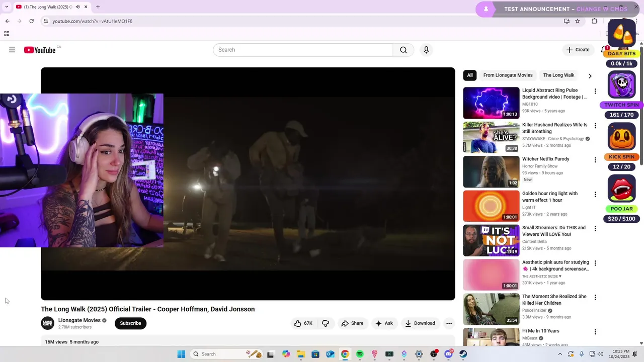Click the Windows Start button
This screenshot has height=362, width=644.
[x=181, y=354]
